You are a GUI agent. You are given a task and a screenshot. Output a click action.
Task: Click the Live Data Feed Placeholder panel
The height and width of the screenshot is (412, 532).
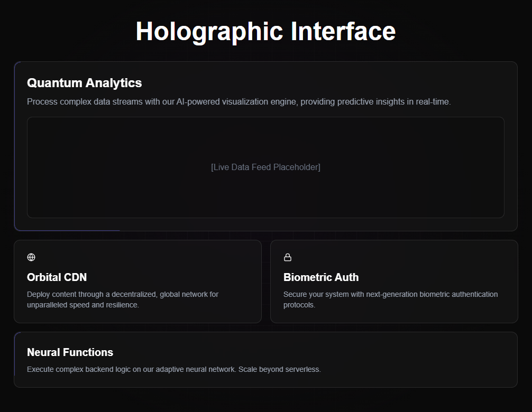(x=265, y=167)
